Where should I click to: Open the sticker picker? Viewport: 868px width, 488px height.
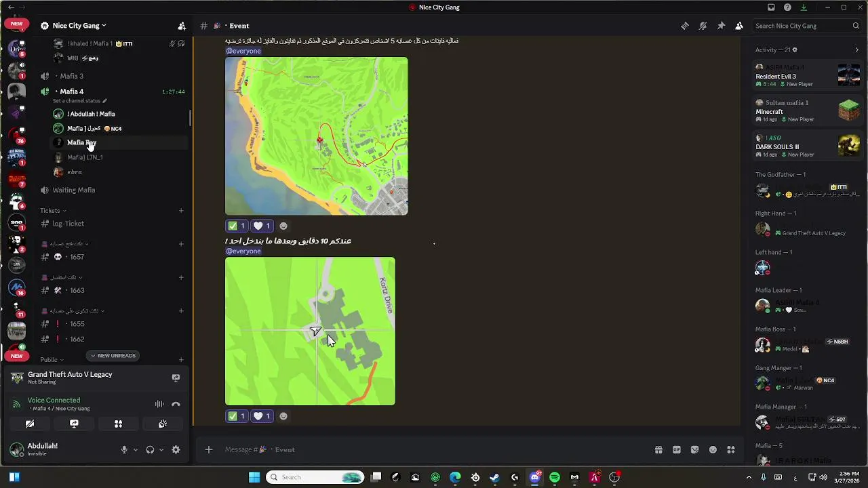(694, 449)
